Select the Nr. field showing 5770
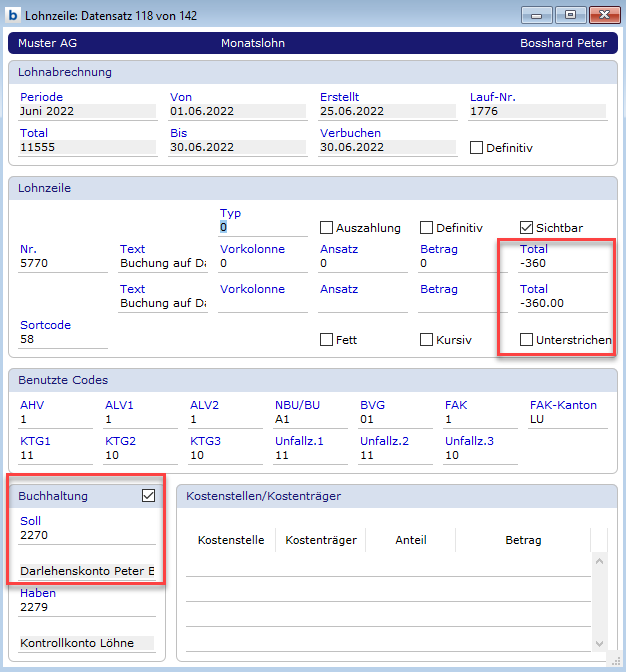The image size is (626, 672). pyautogui.click(x=63, y=265)
